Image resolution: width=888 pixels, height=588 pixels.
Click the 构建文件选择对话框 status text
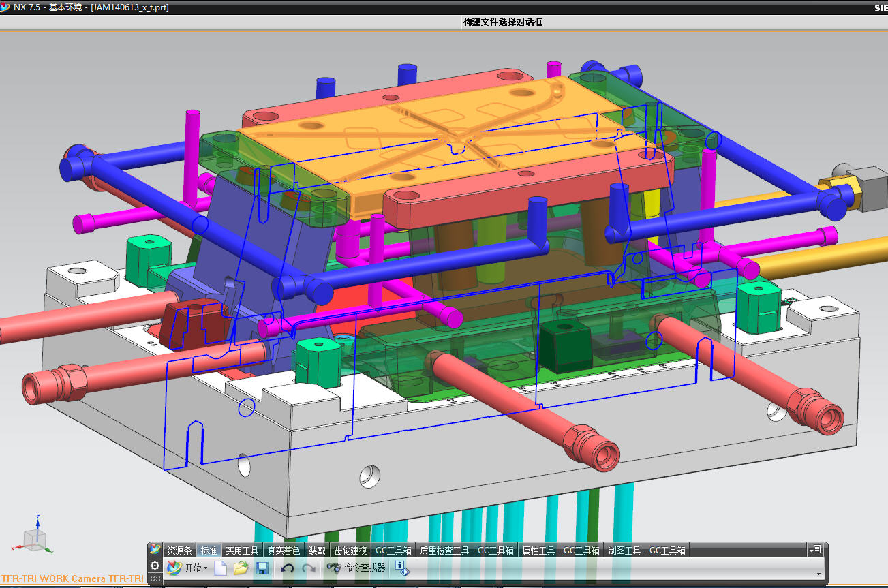tap(503, 22)
